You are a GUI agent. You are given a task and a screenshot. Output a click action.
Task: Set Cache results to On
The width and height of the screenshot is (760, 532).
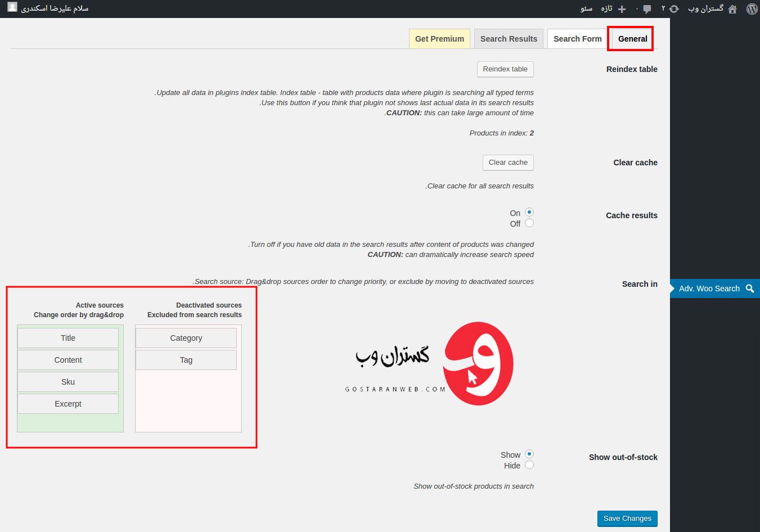(x=529, y=212)
